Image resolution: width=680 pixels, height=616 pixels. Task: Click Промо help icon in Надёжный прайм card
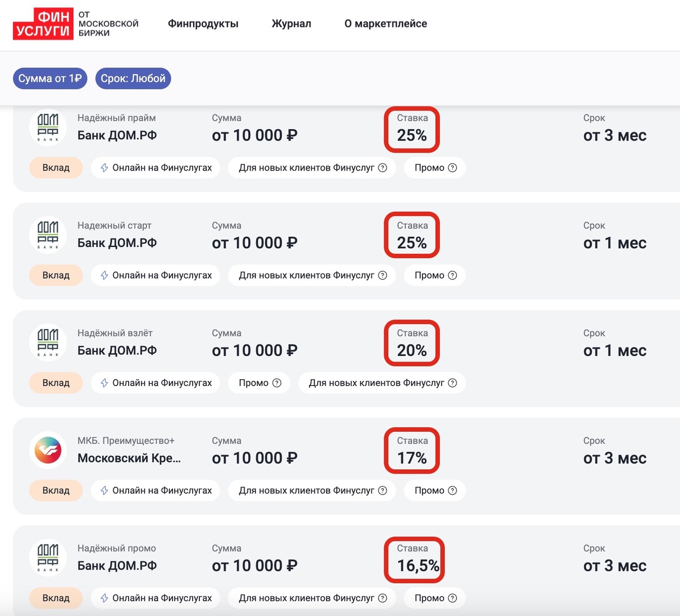pyautogui.click(x=452, y=168)
